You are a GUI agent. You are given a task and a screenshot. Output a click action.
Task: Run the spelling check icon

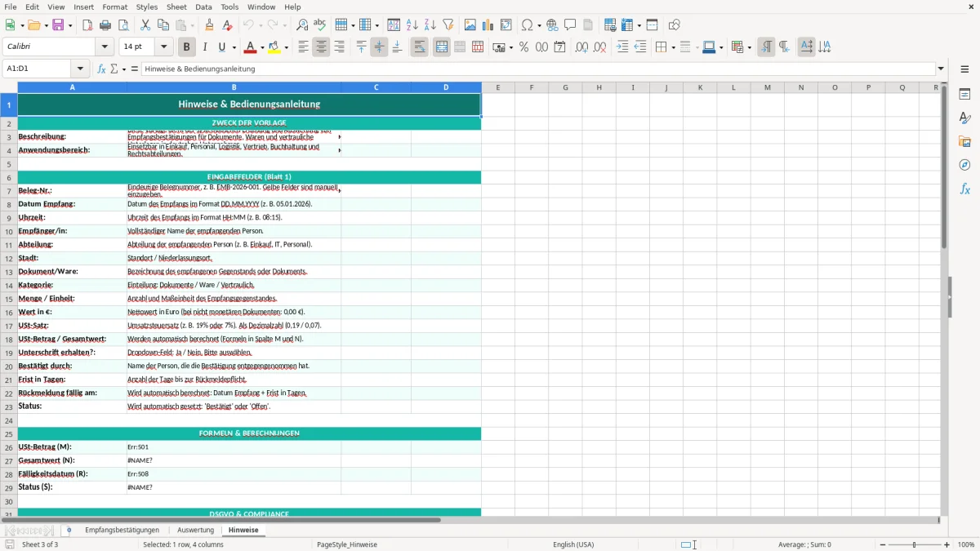coord(320,25)
